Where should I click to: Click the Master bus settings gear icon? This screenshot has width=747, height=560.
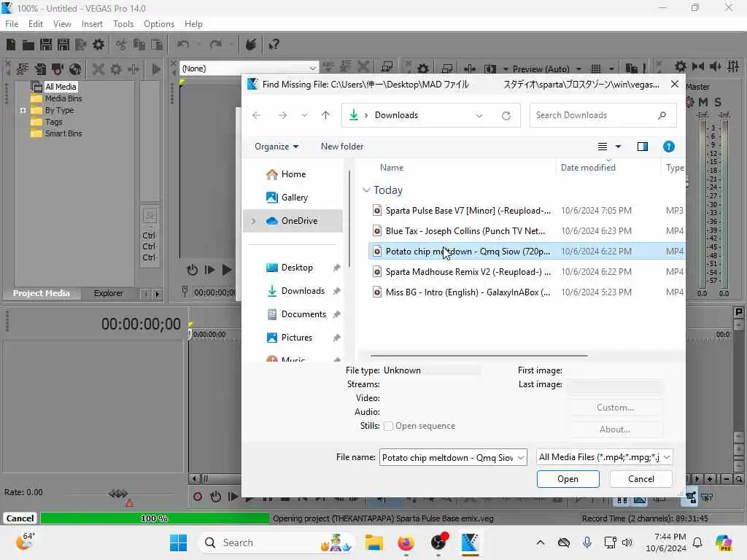pyautogui.click(x=689, y=102)
